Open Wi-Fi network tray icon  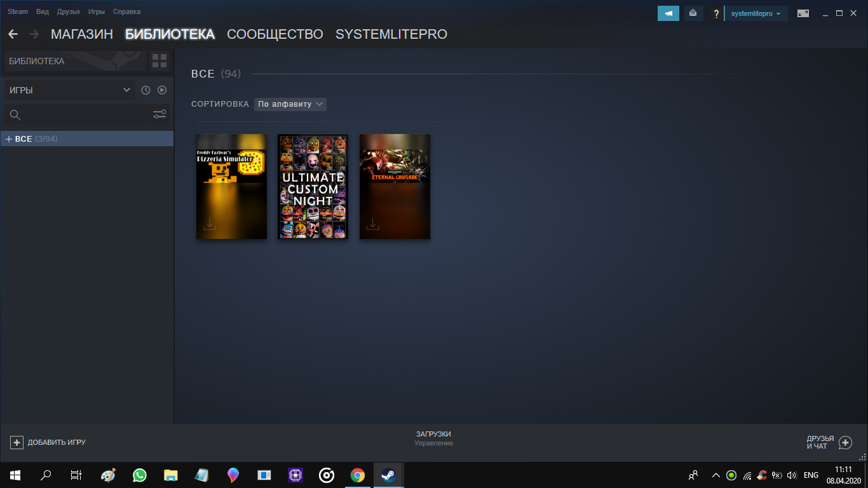pyautogui.click(x=747, y=475)
